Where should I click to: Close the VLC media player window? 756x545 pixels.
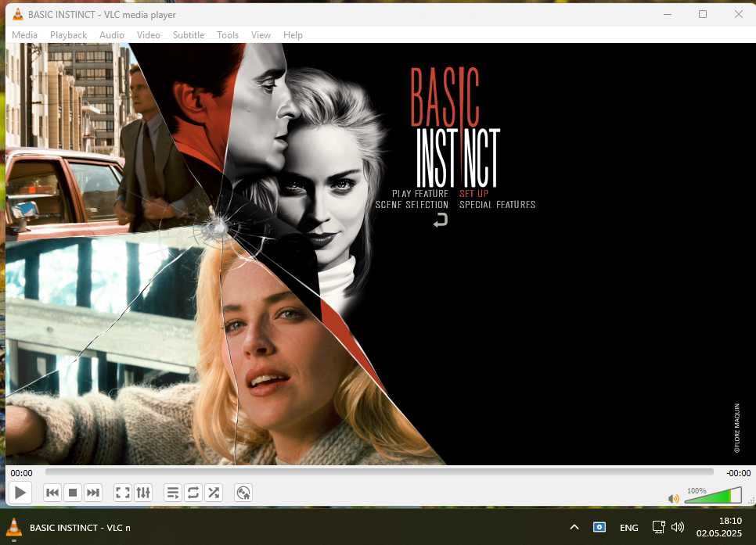pyautogui.click(x=738, y=14)
